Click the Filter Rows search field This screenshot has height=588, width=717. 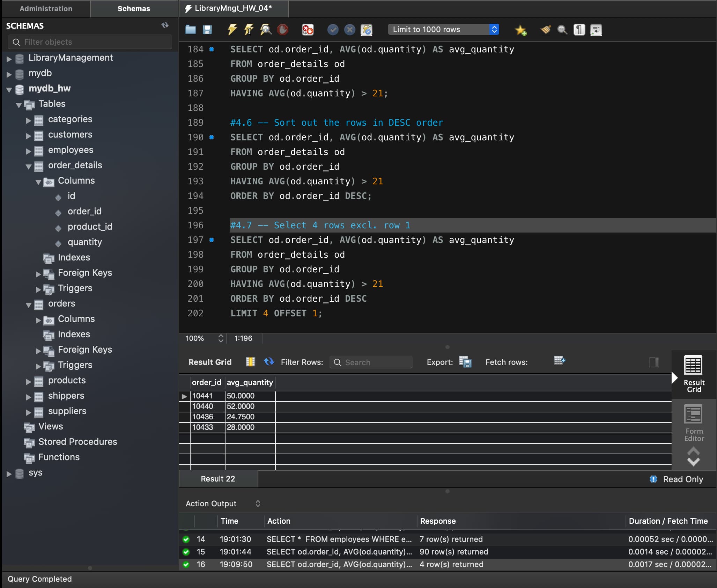pyautogui.click(x=371, y=362)
